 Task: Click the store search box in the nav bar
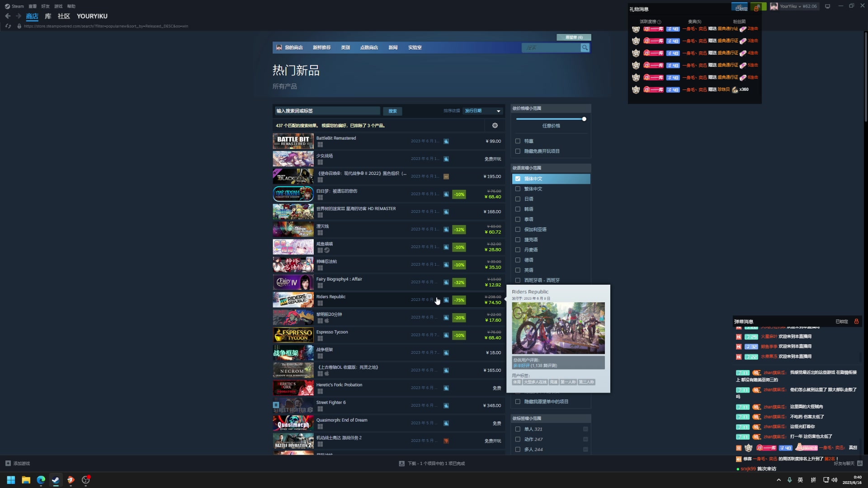click(x=551, y=47)
